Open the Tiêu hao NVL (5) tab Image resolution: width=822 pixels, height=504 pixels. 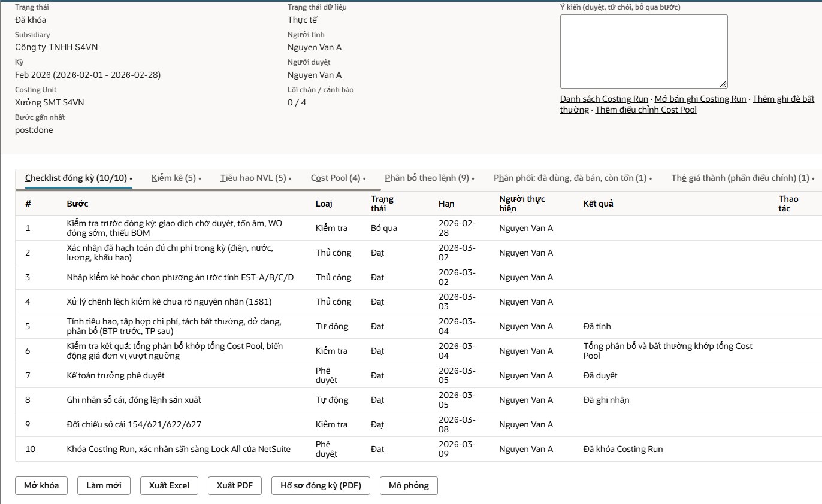256,178
